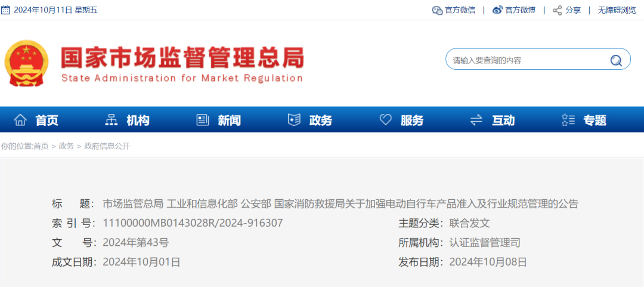The image size is (644, 287).
Task: Open the 机构 navigation item
Action: [x=138, y=121]
